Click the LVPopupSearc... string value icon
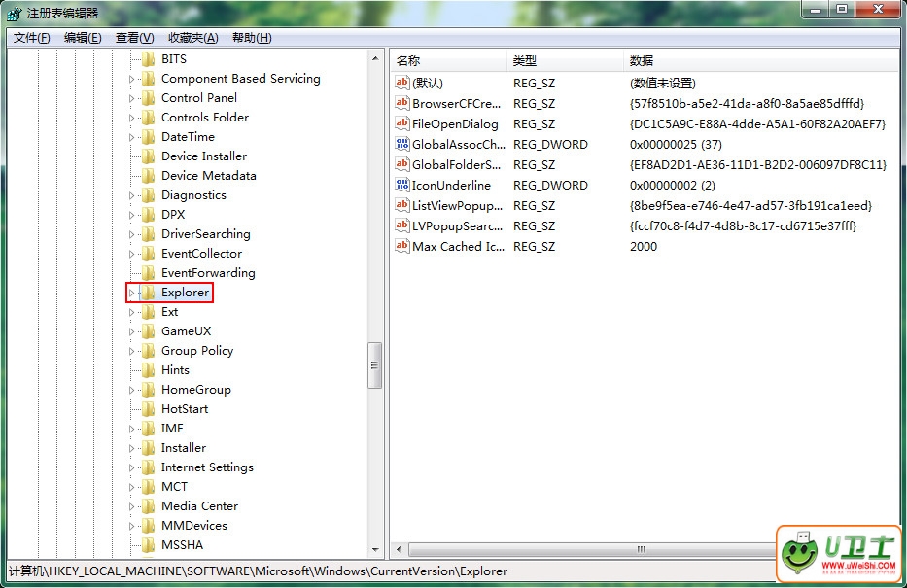The height and width of the screenshot is (588, 907). pos(402,225)
